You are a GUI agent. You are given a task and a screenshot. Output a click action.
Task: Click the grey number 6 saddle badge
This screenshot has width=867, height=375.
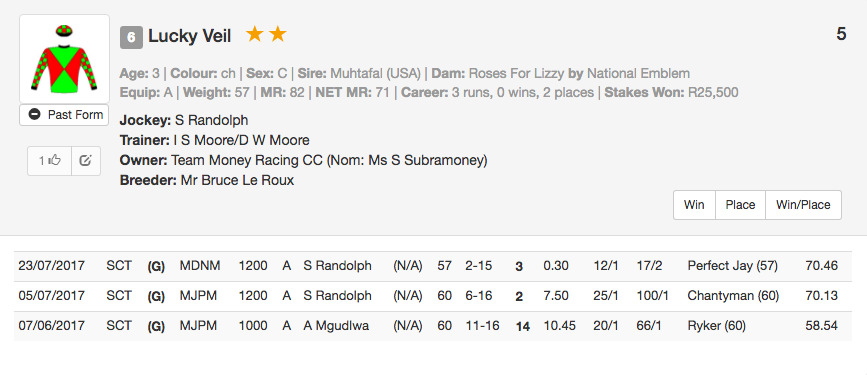pyautogui.click(x=131, y=38)
